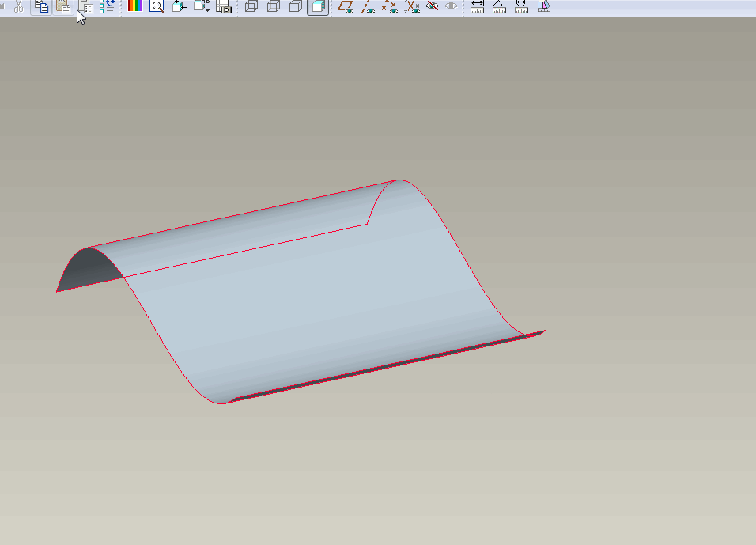Image resolution: width=756 pixels, height=545 pixels.
Task: Open the diameter measurement tool
Action: coord(521,6)
